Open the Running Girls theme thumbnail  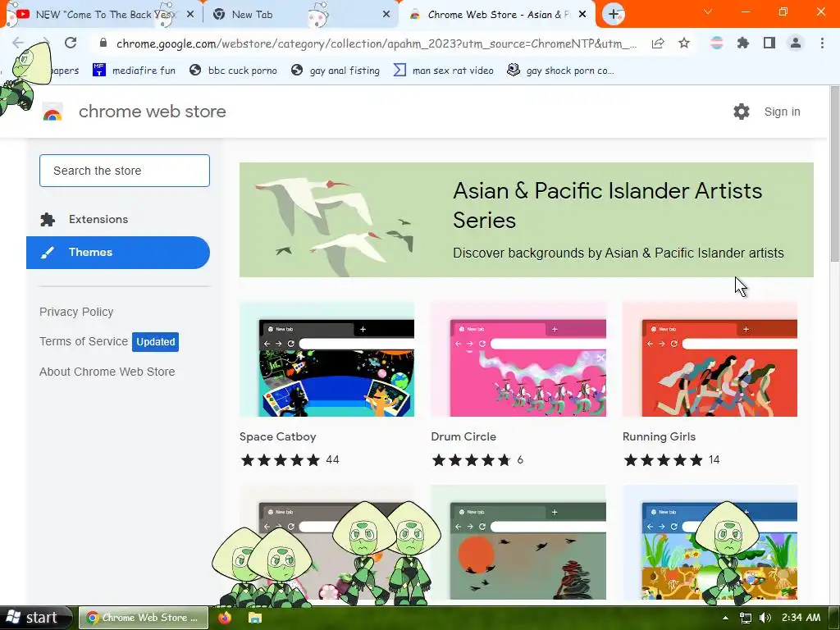click(x=710, y=359)
